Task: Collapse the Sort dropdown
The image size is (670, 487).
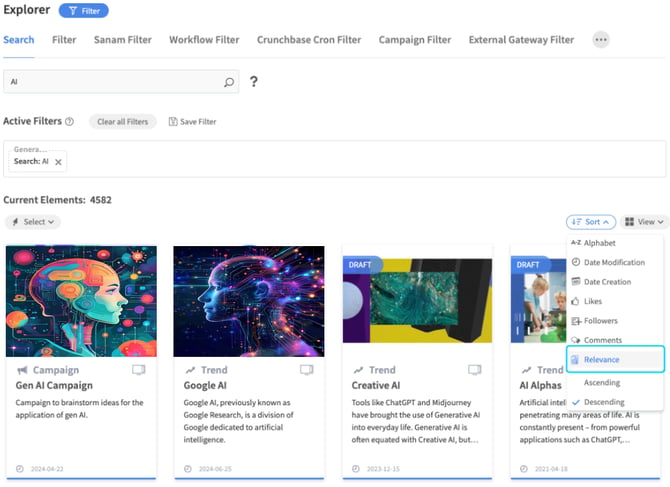Action: [591, 222]
